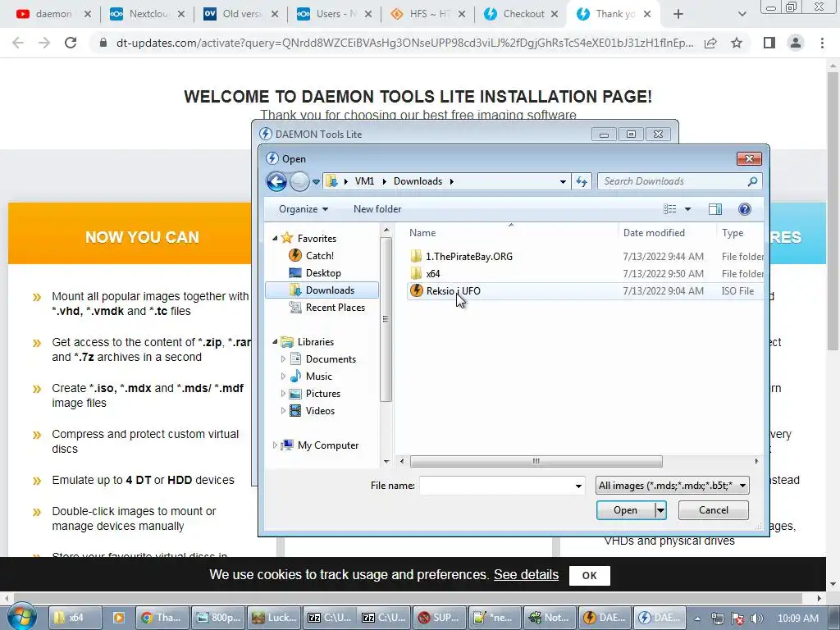This screenshot has width=840, height=630.
Task: Sort by the Name column header
Action: point(422,232)
